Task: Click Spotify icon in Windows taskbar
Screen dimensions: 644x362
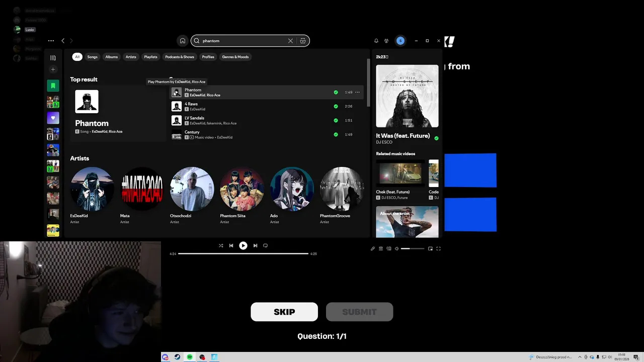Action: coord(190,357)
